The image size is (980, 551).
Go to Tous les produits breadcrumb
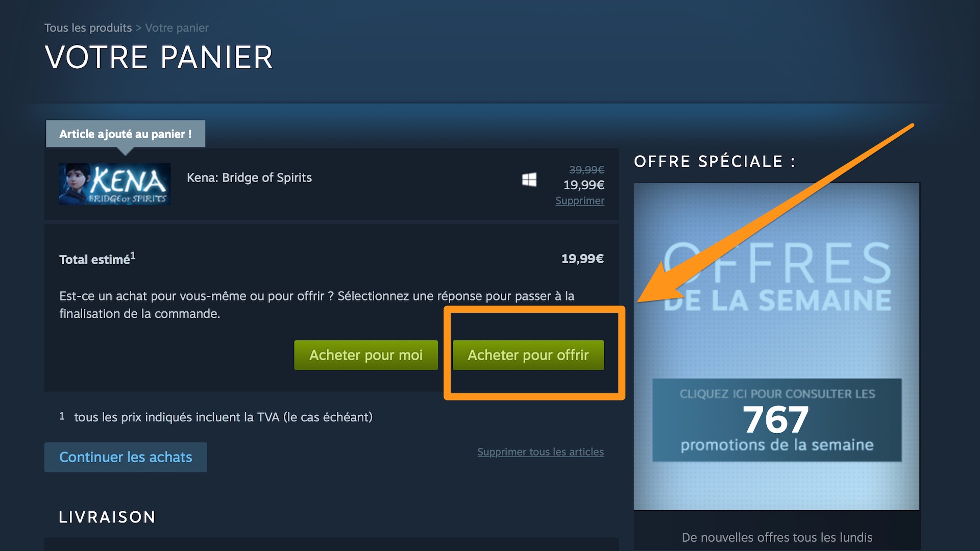click(x=88, y=28)
